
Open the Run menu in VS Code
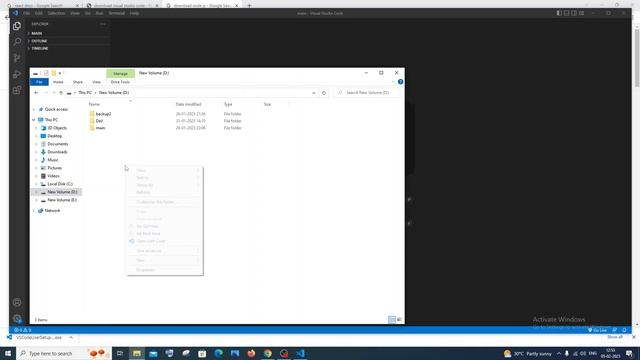pyautogui.click(x=99, y=13)
